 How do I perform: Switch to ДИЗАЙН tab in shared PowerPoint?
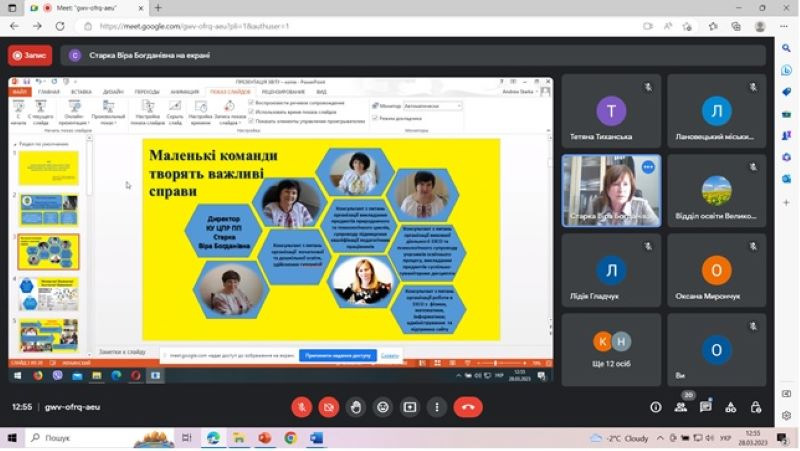tap(113, 92)
